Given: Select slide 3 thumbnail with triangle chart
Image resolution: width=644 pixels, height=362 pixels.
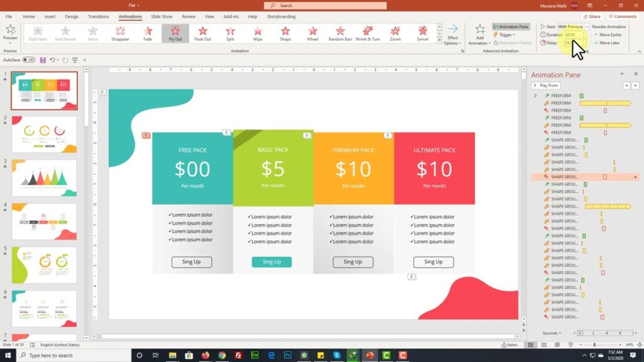Looking at the screenshot, I should [x=45, y=178].
